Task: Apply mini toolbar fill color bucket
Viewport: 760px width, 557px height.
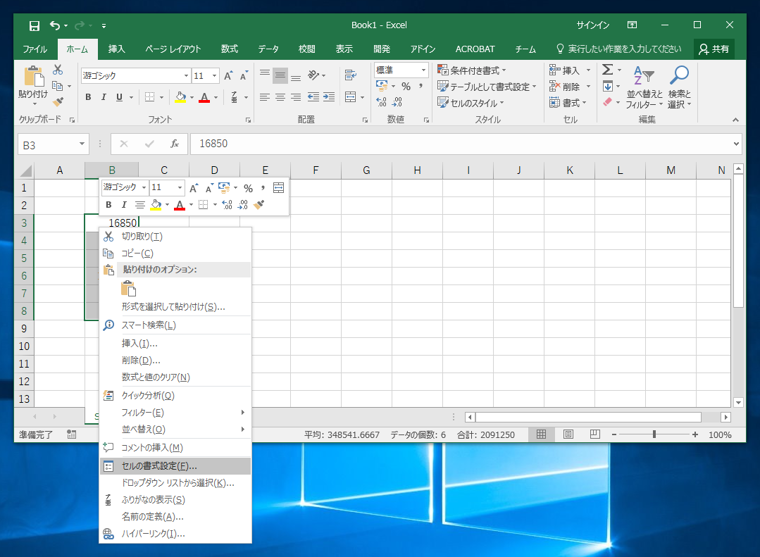Action: point(156,205)
